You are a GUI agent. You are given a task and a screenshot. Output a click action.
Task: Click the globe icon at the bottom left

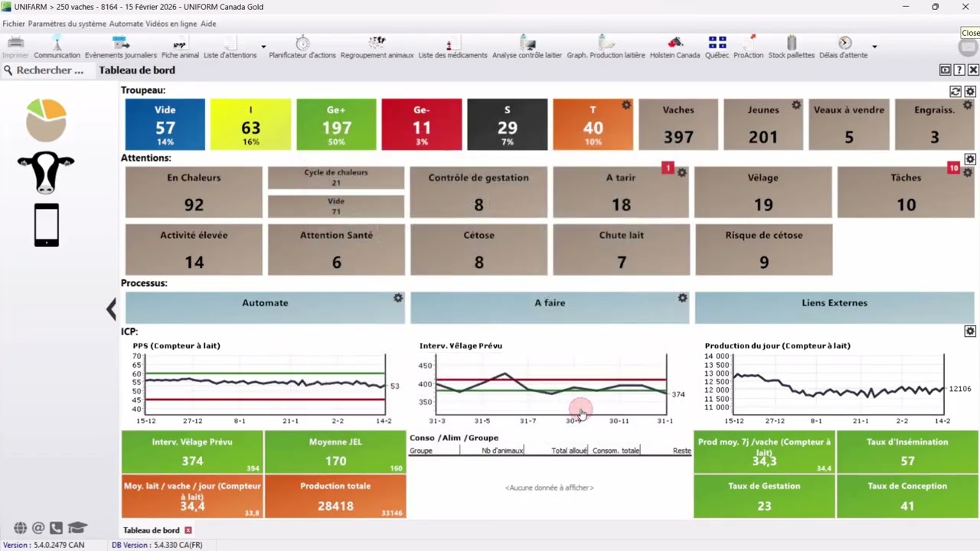point(21,528)
